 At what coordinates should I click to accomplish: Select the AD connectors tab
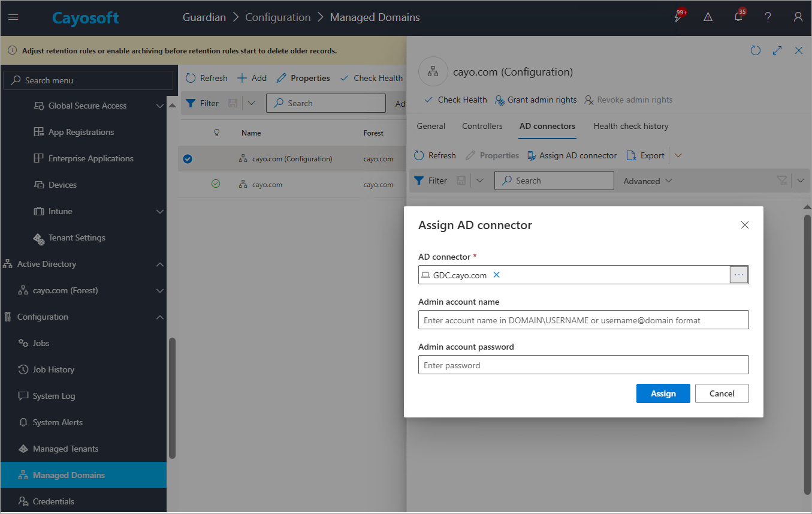pos(547,126)
